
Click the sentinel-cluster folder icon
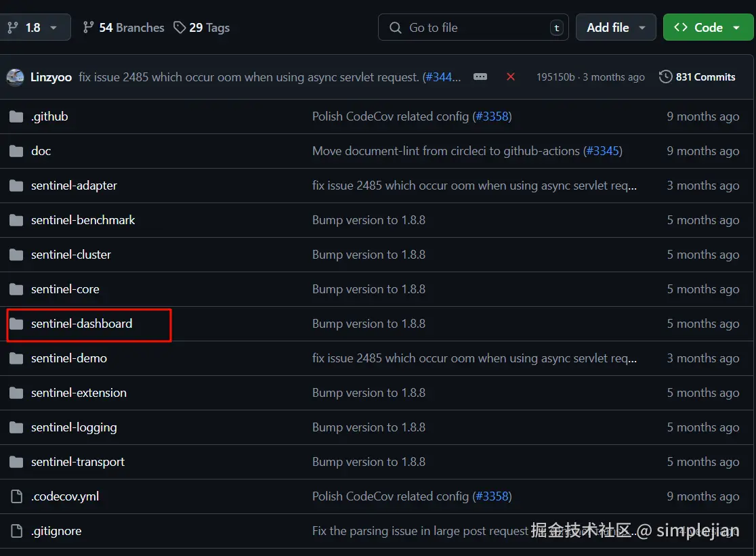[16, 255]
